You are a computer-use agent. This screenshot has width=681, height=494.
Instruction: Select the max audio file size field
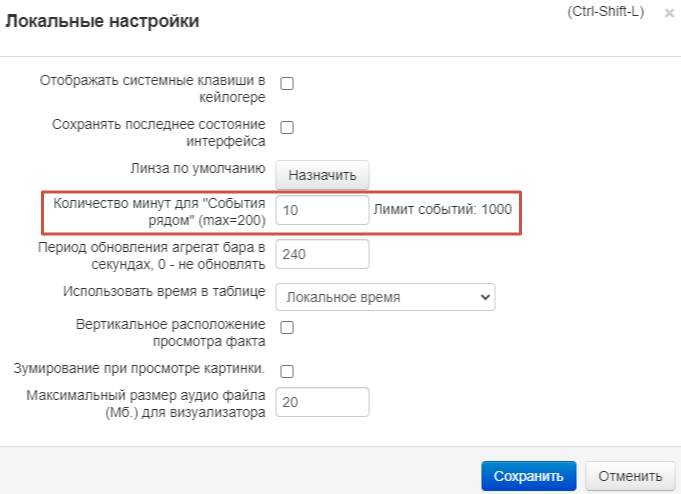click(322, 402)
